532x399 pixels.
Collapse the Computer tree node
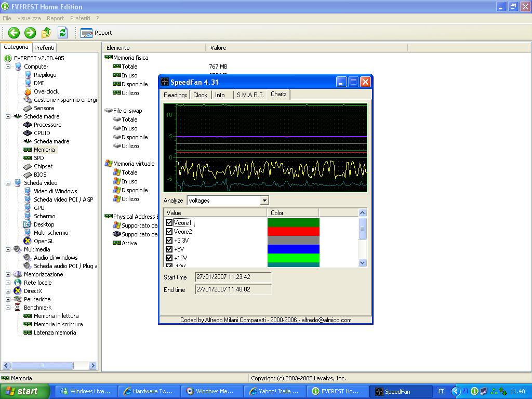(x=8, y=66)
